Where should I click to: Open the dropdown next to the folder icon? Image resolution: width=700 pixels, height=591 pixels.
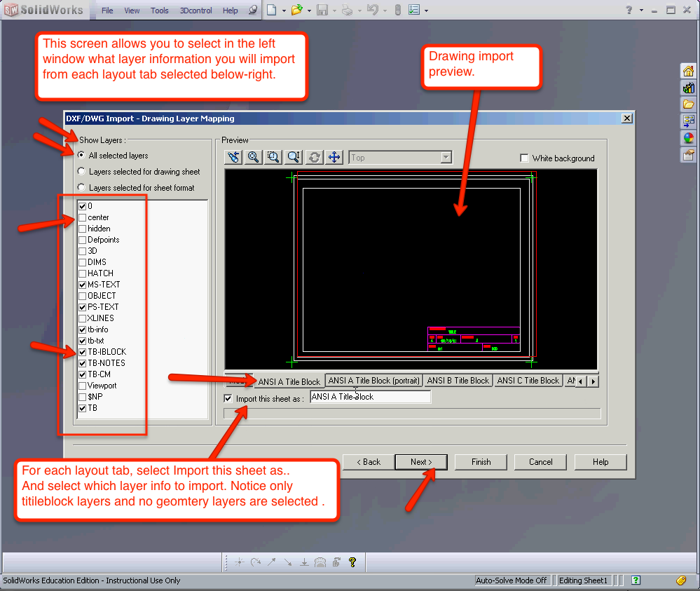309,11
